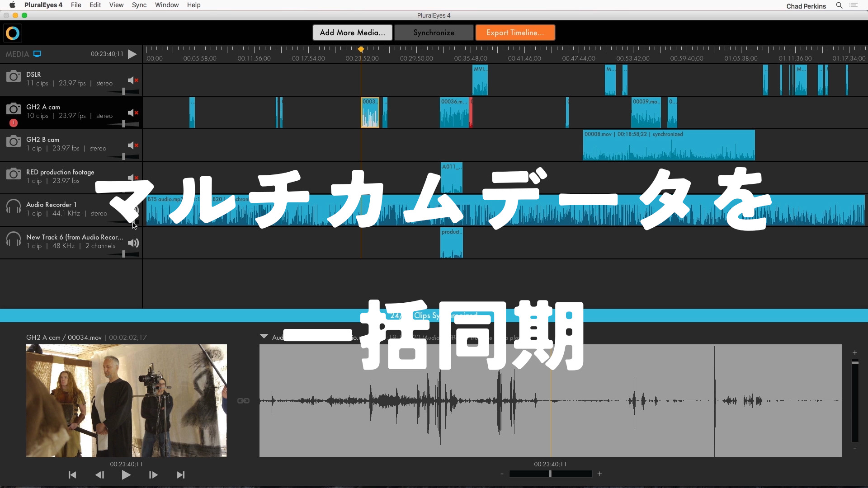Adjust the GH2 A cam volume slider
This screenshot has height=488, width=868.
[123, 124]
